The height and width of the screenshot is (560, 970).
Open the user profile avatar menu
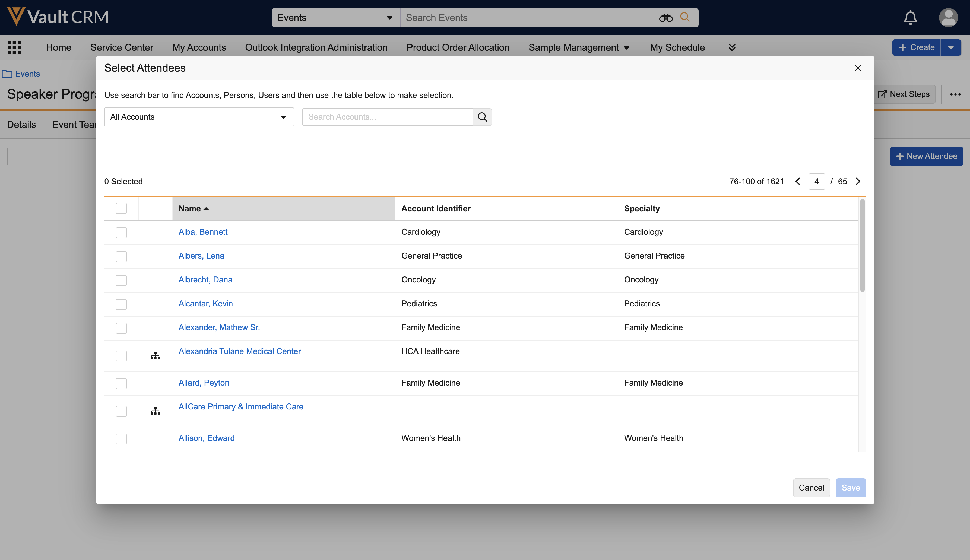948,18
